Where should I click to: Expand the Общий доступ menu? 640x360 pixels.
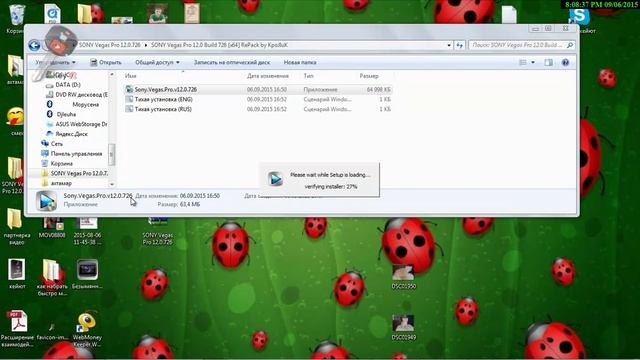(157, 62)
